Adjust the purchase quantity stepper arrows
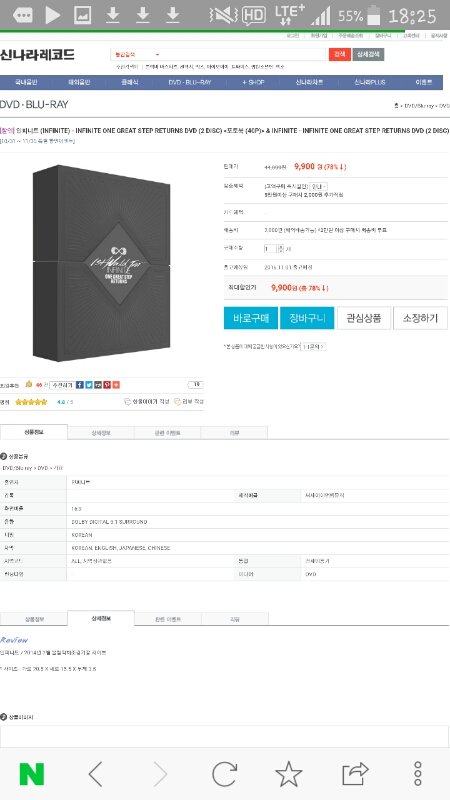Viewport: 450px width, 800px height. click(x=281, y=249)
